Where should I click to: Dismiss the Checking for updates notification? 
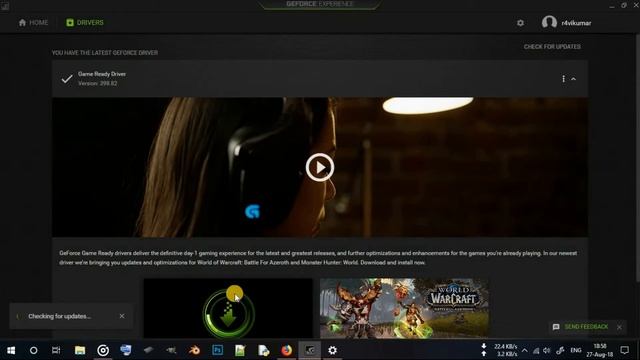coord(122,316)
